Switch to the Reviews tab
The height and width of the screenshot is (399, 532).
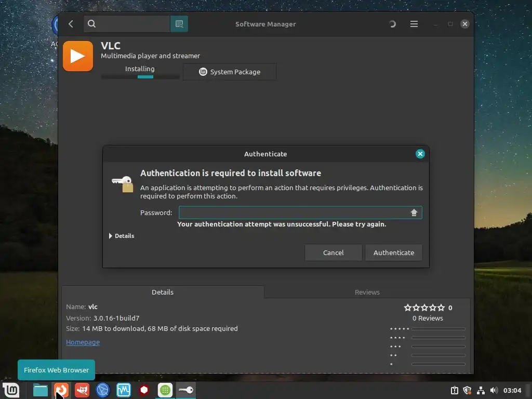click(x=367, y=292)
